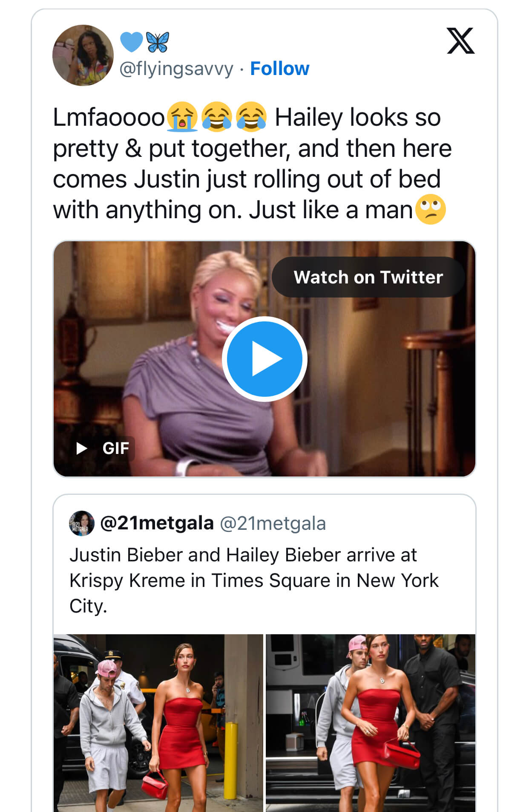Open the @flyingsavvy profile avatar

click(x=83, y=55)
